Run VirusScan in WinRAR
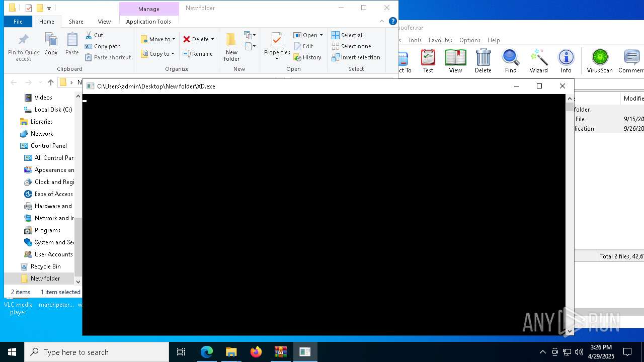The width and height of the screenshot is (644, 362). 600,61
